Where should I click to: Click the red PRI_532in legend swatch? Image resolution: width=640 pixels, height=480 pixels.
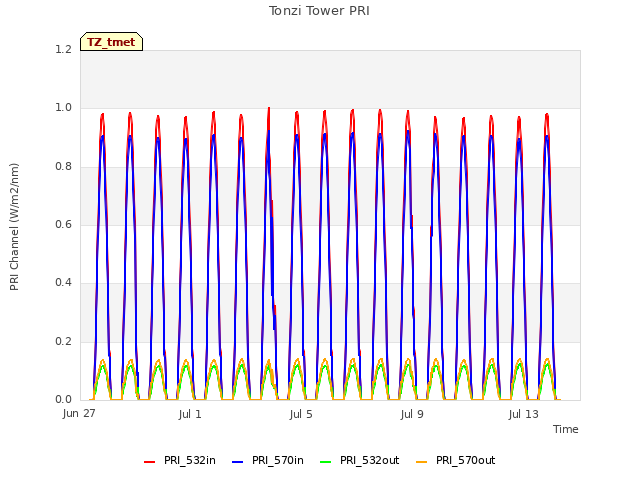click(150, 462)
